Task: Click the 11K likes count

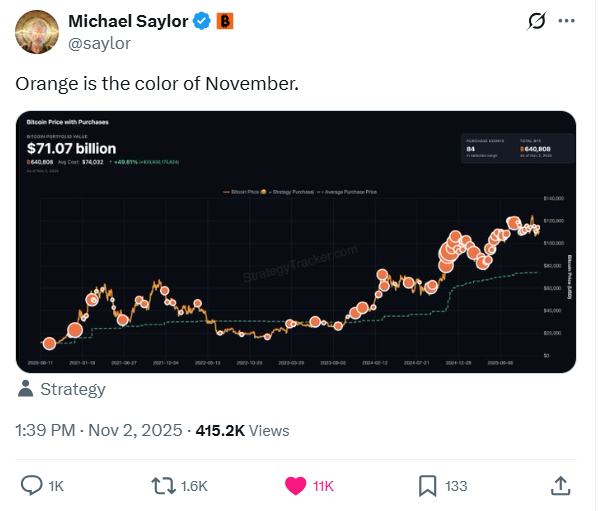Action: 323,486
